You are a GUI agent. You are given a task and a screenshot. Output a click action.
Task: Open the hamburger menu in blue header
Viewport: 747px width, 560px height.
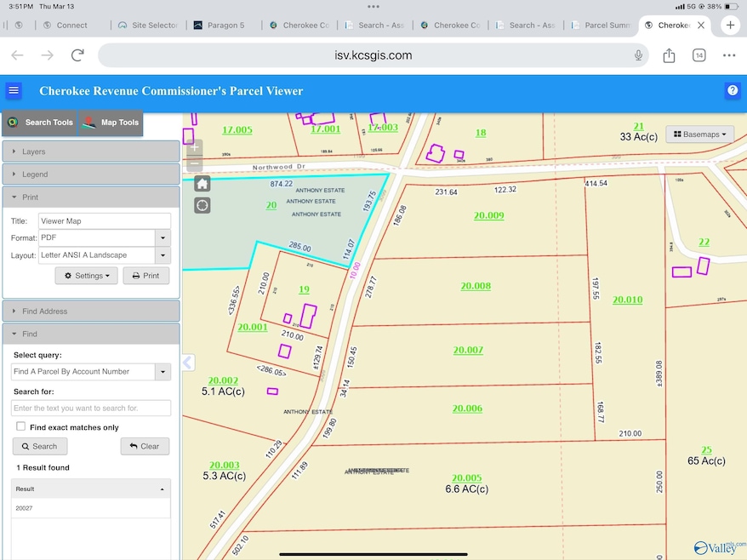[14, 90]
